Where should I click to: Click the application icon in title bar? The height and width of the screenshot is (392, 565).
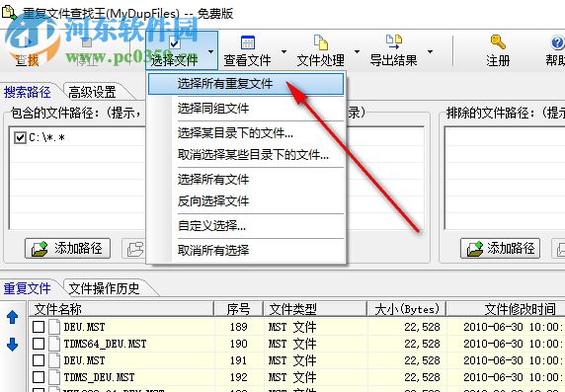pos(9,12)
